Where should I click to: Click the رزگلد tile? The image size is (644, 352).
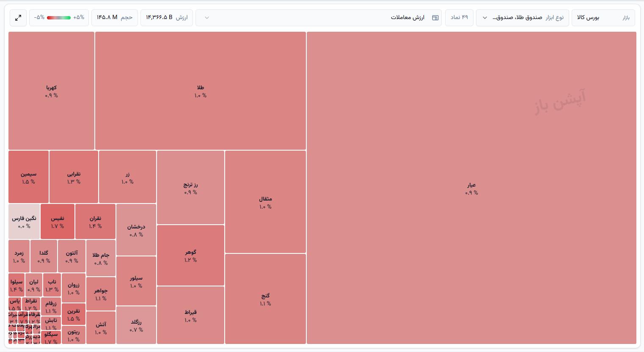pos(136,325)
